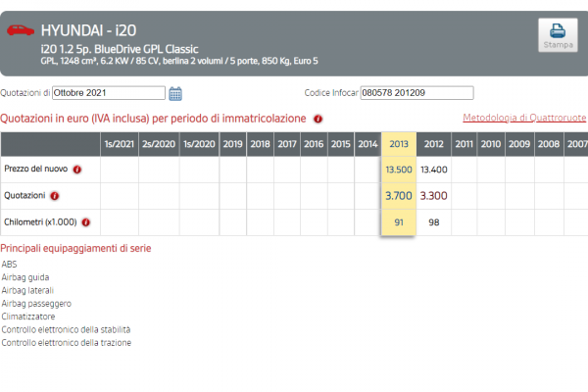This screenshot has height=392, width=588.
Task: Select the 2s/2020 column header
Action: pos(159,144)
